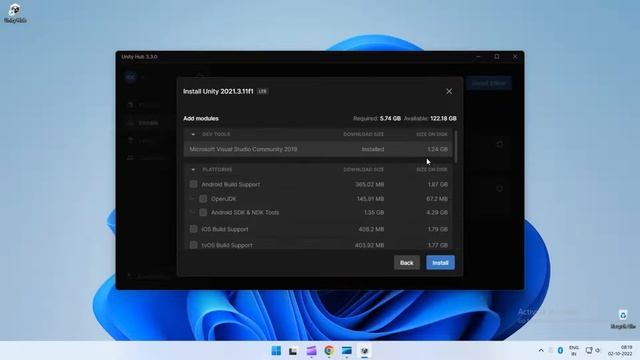
Task: Open Community in Unity Hub sidebar
Action: (x=146, y=158)
